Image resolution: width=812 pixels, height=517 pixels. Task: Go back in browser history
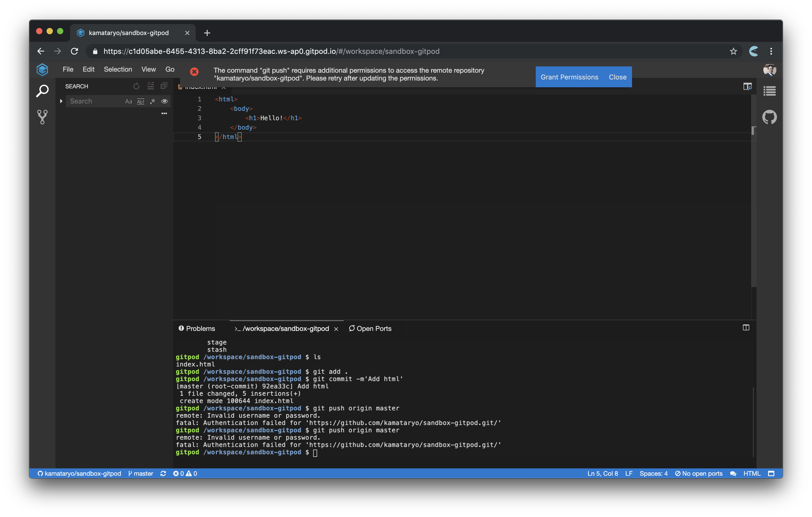(41, 51)
